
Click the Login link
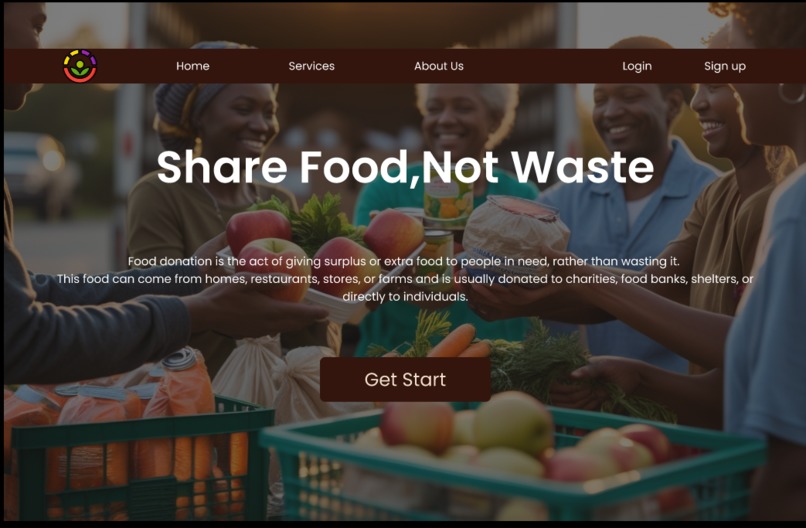tap(637, 66)
